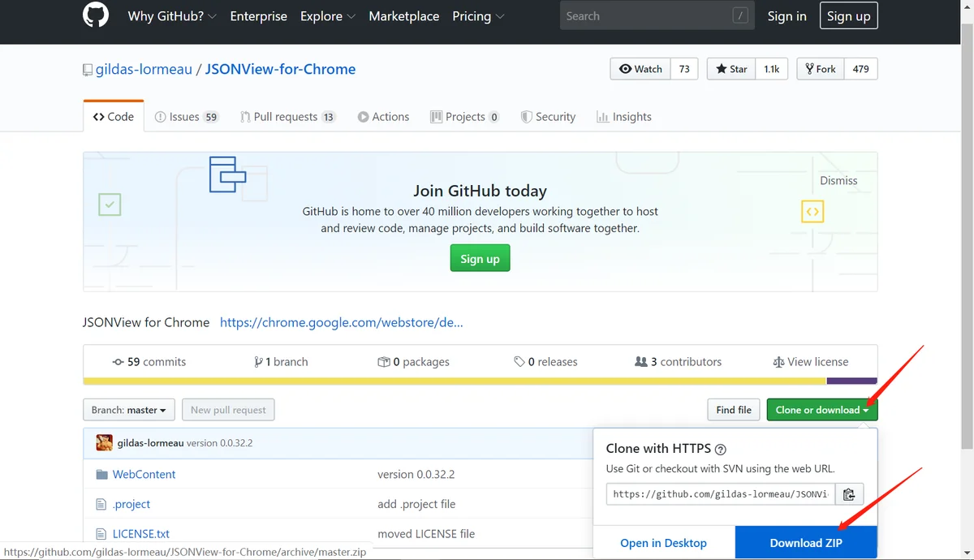This screenshot has height=560, width=974.
Task: Open gildas-lormeau's avatar image
Action: coord(105,443)
